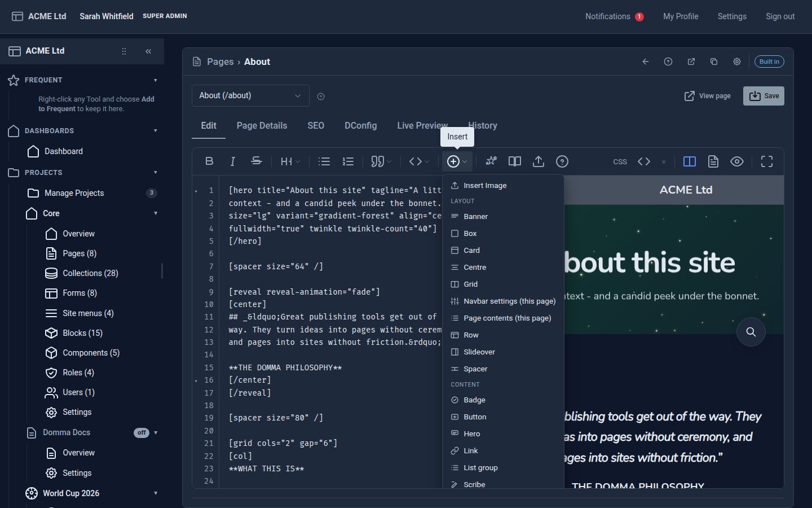
Task: Switch to preview-only eye view
Action: 737,161
